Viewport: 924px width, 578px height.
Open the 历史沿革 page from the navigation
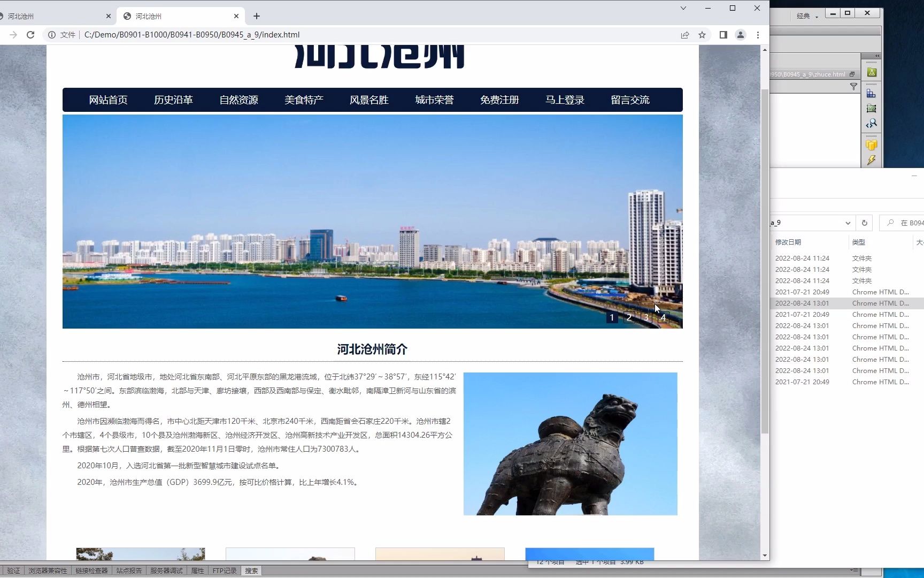(173, 100)
